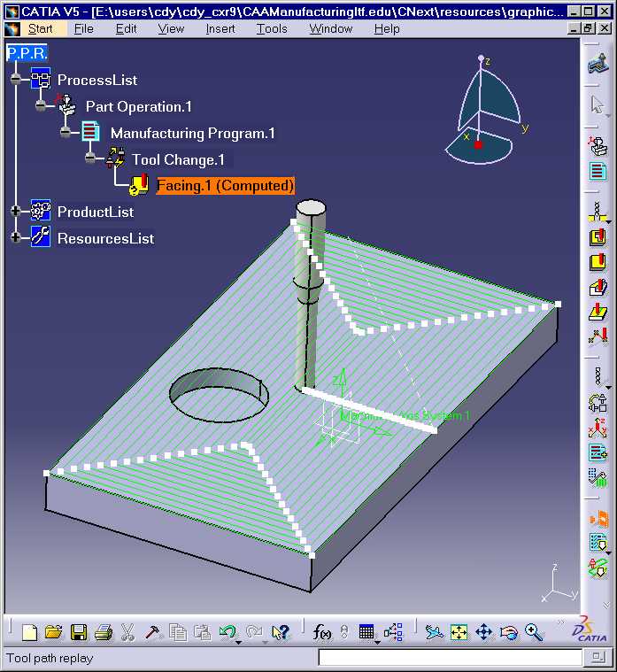Expand the ResourcesList tree node
This screenshot has width=617, height=672.
pos(16,237)
